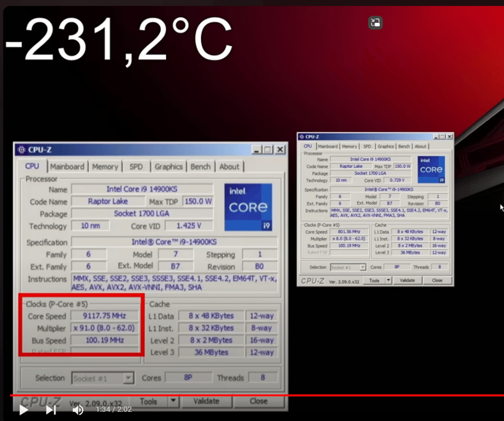Open Bench tab in small CPU-Z window
This screenshot has height=421, width=504.
tap(404, 146)
